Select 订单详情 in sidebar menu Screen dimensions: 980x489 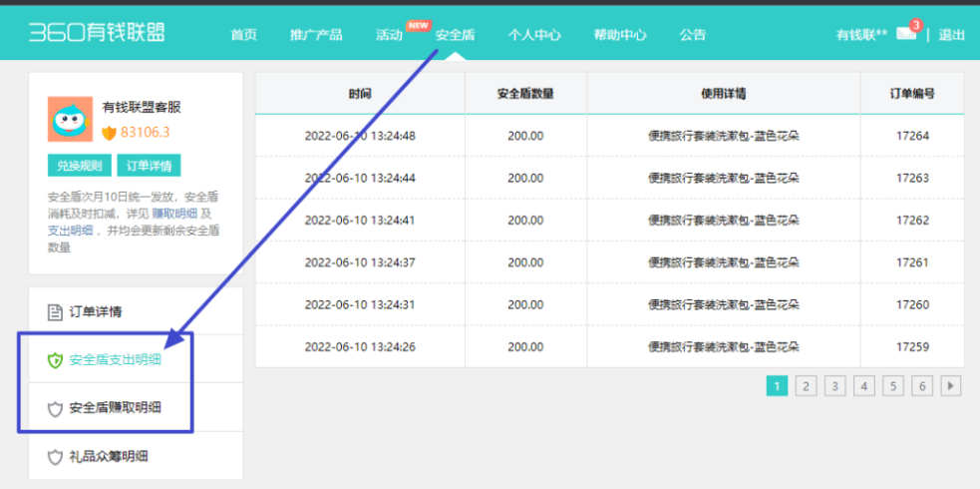136,311
